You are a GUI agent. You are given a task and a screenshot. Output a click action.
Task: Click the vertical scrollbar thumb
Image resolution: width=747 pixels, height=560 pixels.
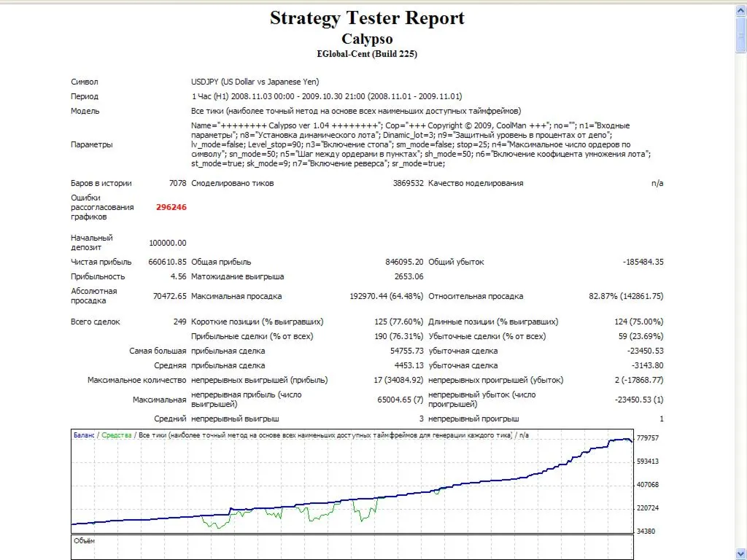(741, 34)
